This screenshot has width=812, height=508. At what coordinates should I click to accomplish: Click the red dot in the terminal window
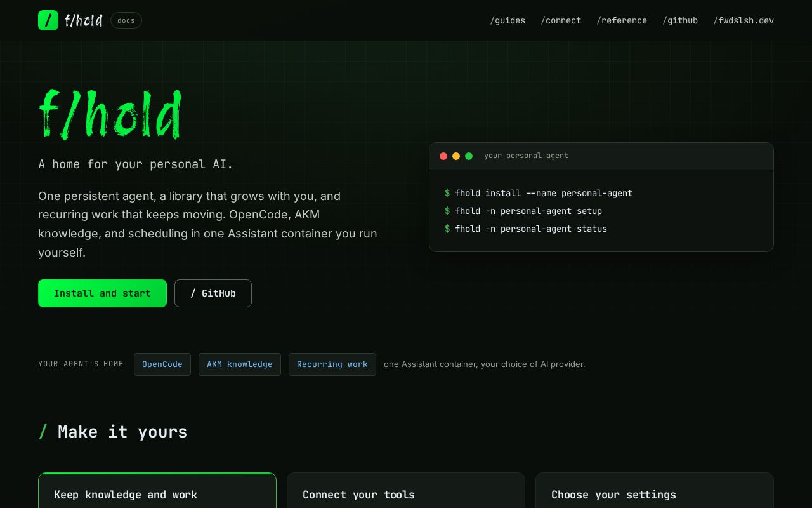tap(443, 156)
